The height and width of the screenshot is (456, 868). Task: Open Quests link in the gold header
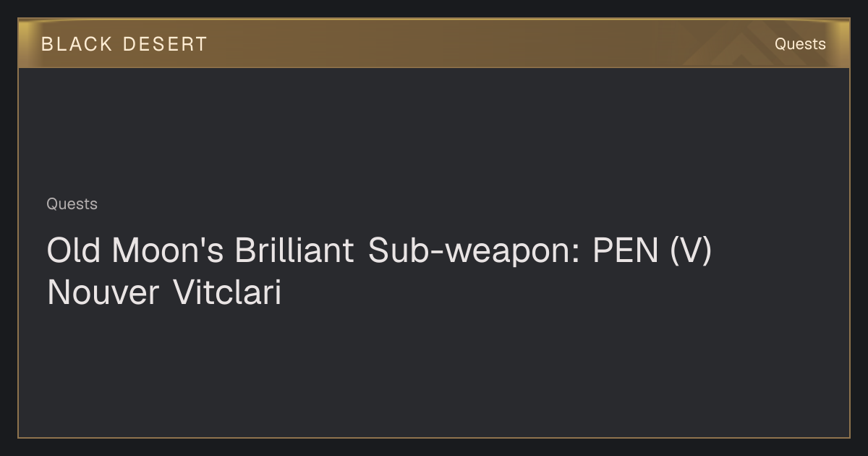coord(800,44)
